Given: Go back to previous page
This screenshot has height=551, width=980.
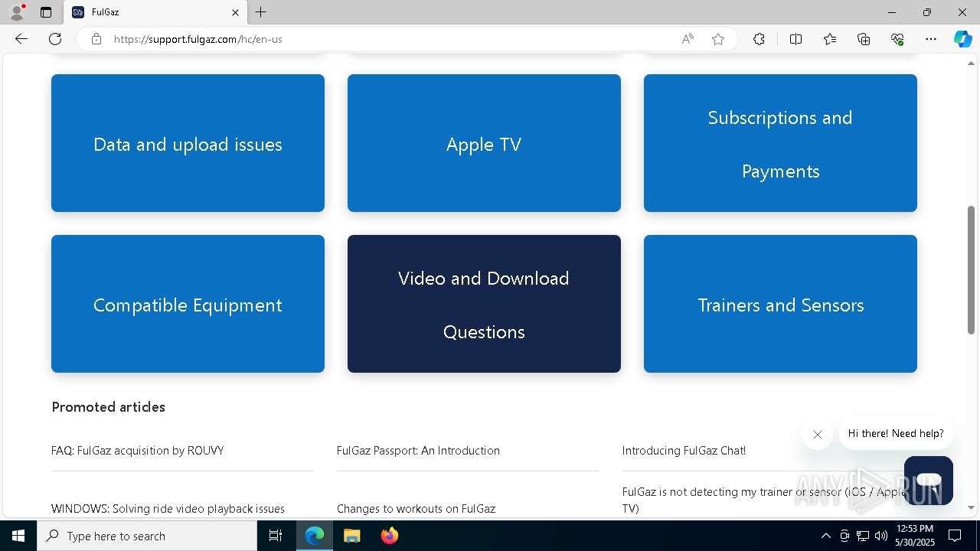Looking at the screenshot, I should (x=21, y=39).
